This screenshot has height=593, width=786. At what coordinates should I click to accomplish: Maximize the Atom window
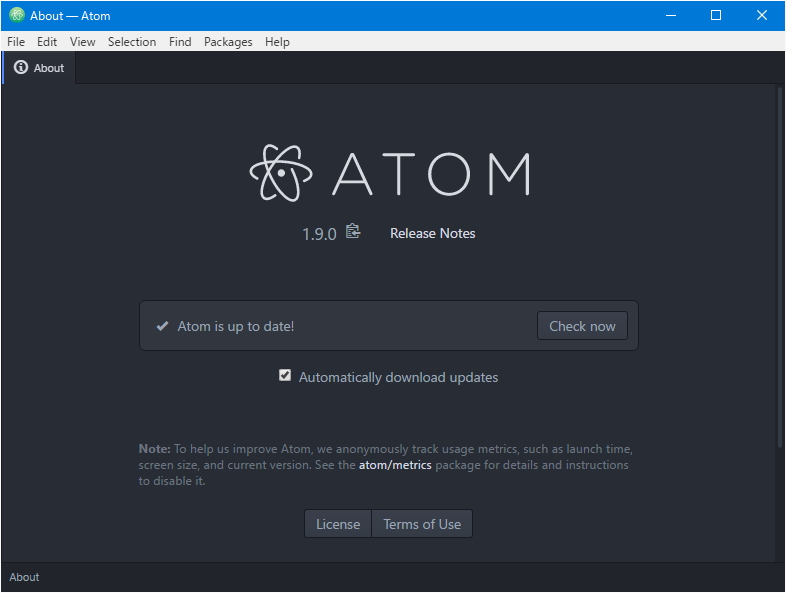click(716, 16)
